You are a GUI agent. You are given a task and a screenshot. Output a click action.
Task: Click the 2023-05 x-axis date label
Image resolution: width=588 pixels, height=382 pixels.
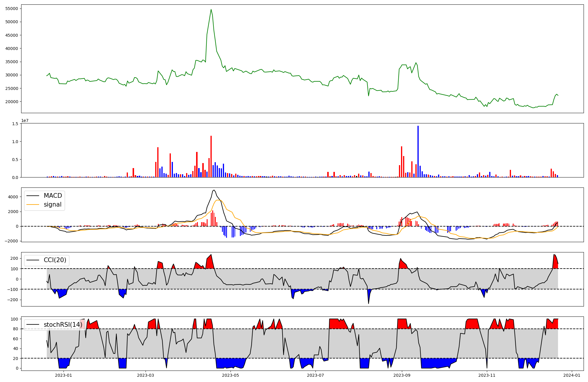coord(230,375)
